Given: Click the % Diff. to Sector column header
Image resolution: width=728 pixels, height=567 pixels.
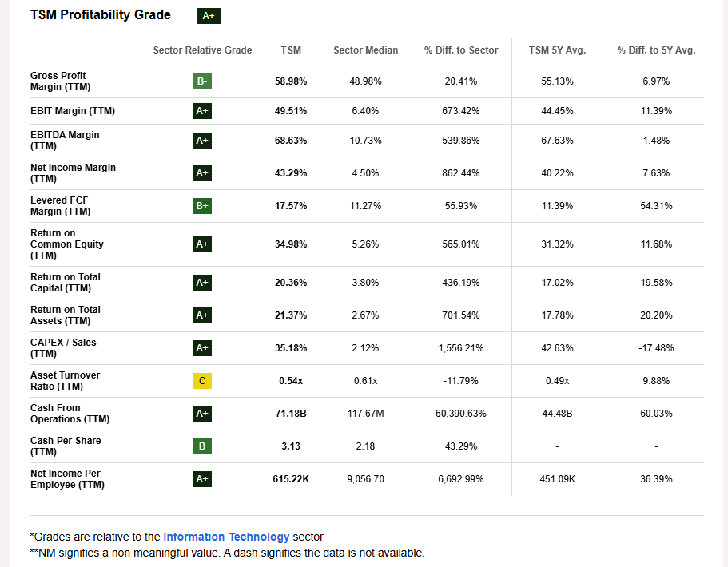Looking at the screenshot, I should 461,50.
